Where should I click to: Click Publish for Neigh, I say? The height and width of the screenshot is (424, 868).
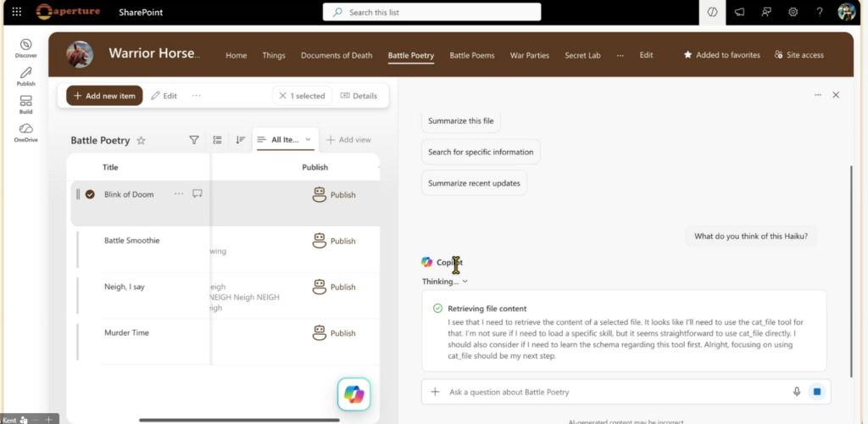[x=334, y=287]
